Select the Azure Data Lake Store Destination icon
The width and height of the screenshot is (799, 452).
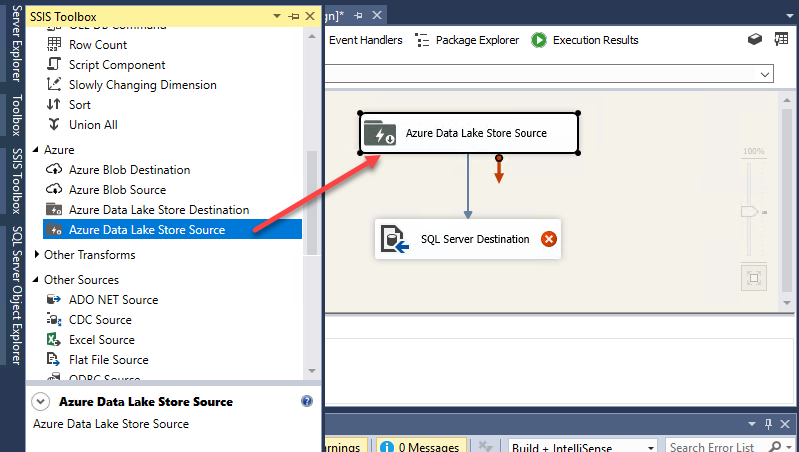point(54,209)
